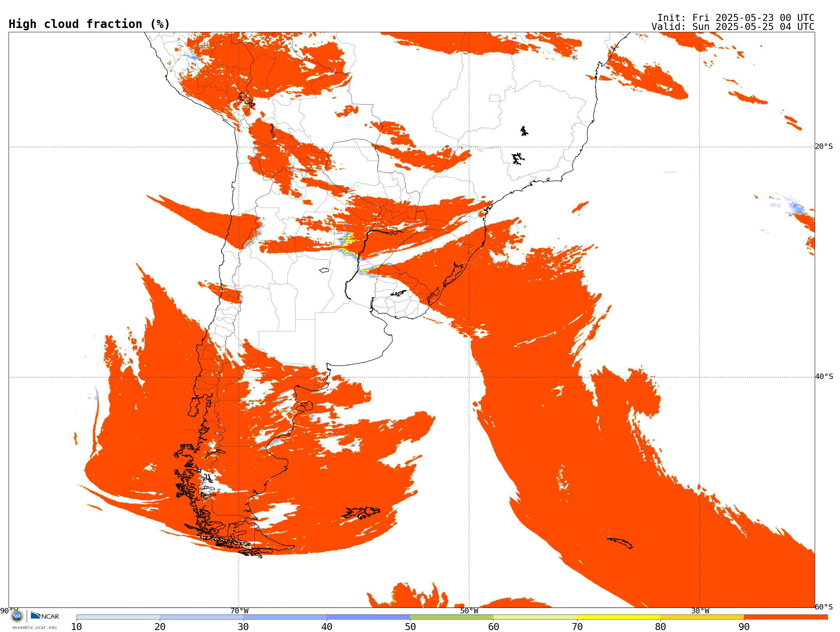
Task: Click the 20°S latitude label
Action: 824,147
